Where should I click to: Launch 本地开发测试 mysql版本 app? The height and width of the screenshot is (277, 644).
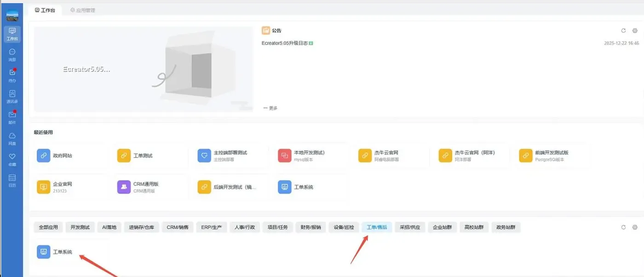(x=312, y=156)
